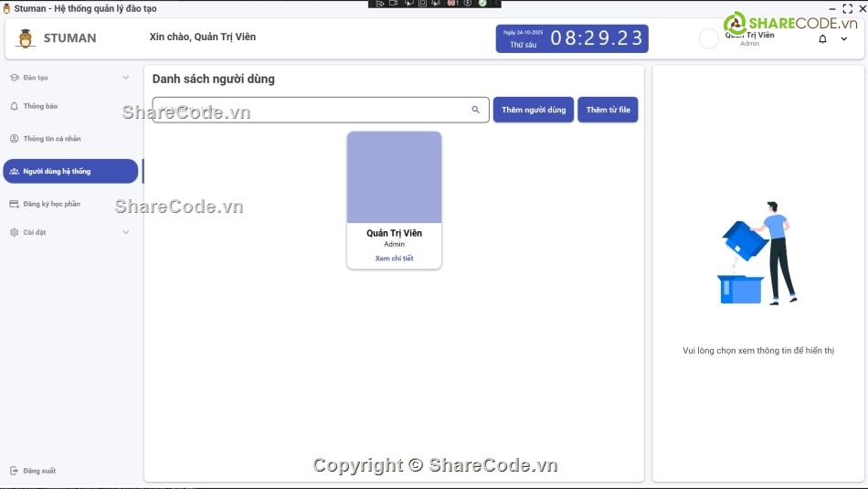Open the Thông báo menu item
The height and width of the screenshot is (489, 868).
pos(40,106)
